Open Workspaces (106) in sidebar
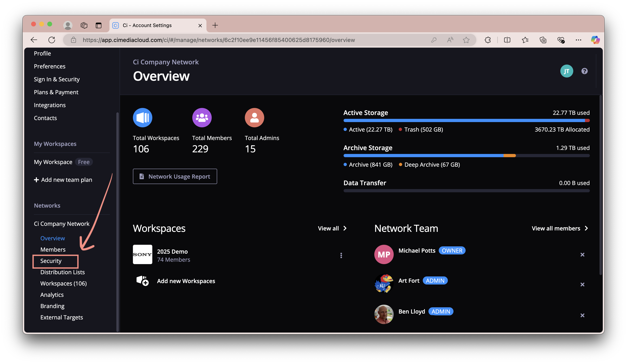Screen dimensions: 627x364 63,283
